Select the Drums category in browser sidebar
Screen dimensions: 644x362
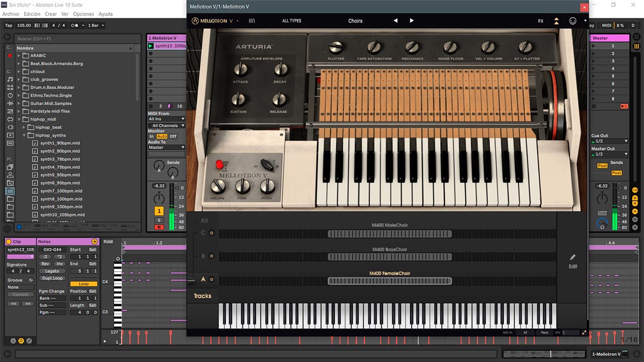[10, 87]
